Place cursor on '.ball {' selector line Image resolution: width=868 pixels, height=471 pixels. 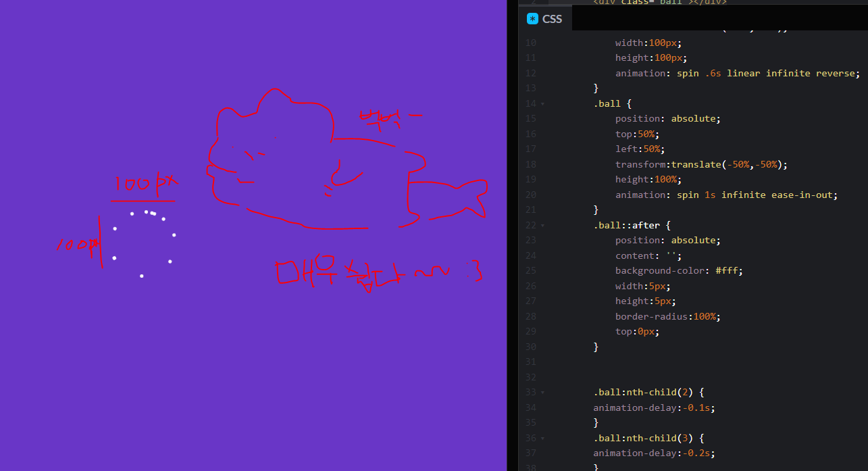coord(612,103)
